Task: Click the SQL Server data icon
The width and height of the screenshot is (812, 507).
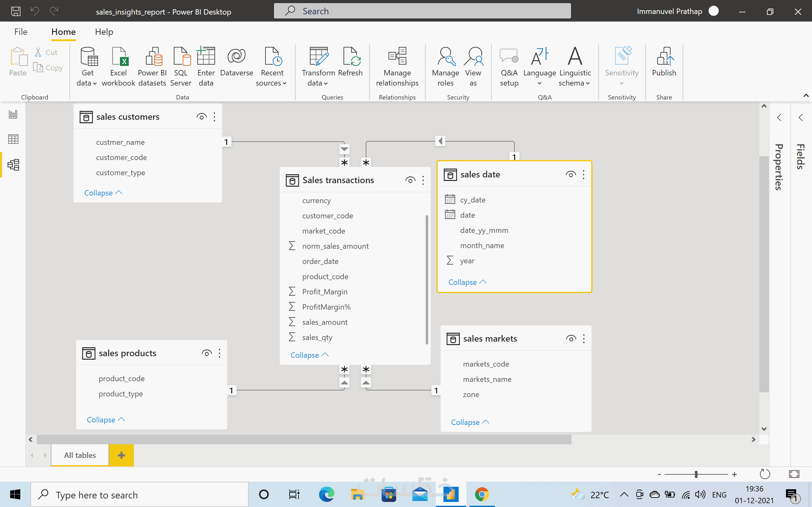Action: click(x=181, y=56)
